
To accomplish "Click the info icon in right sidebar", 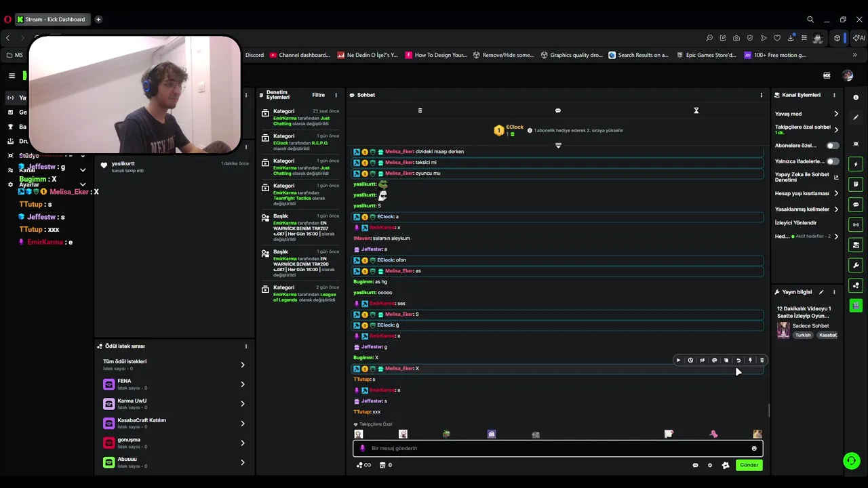I will pos(856,98).
